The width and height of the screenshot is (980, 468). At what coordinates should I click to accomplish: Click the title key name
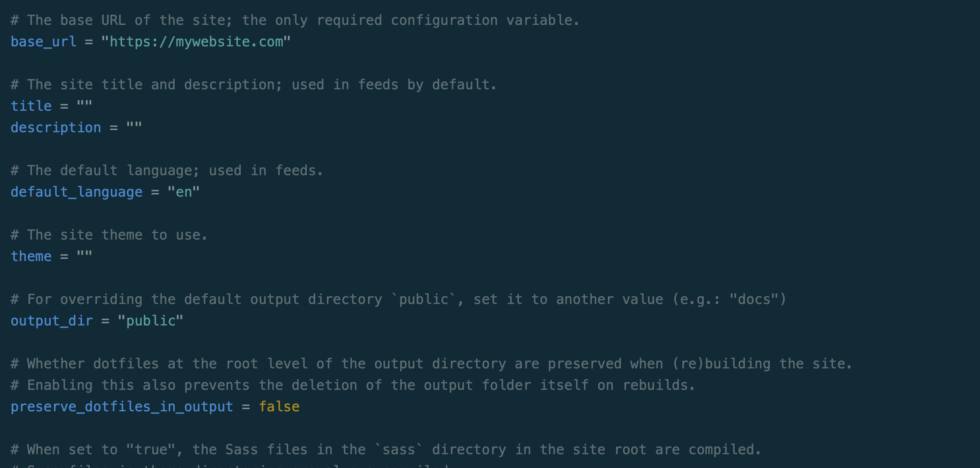pyautogui.click(x=31, y=106)
